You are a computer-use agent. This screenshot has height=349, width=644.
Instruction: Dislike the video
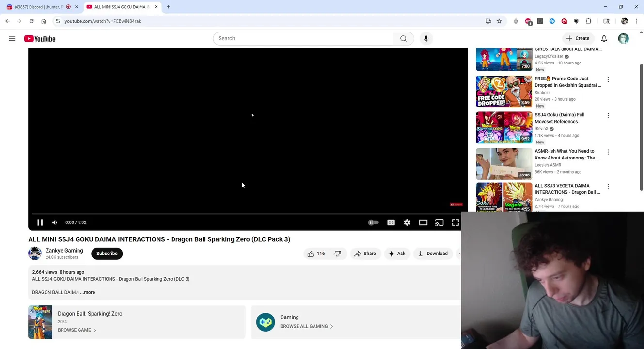(x=338, y=254)
